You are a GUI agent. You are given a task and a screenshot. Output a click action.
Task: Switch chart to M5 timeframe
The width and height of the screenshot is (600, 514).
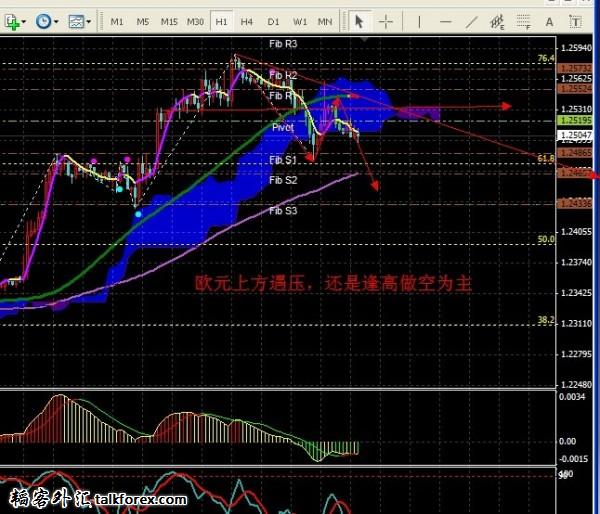(x=143, y=22)
